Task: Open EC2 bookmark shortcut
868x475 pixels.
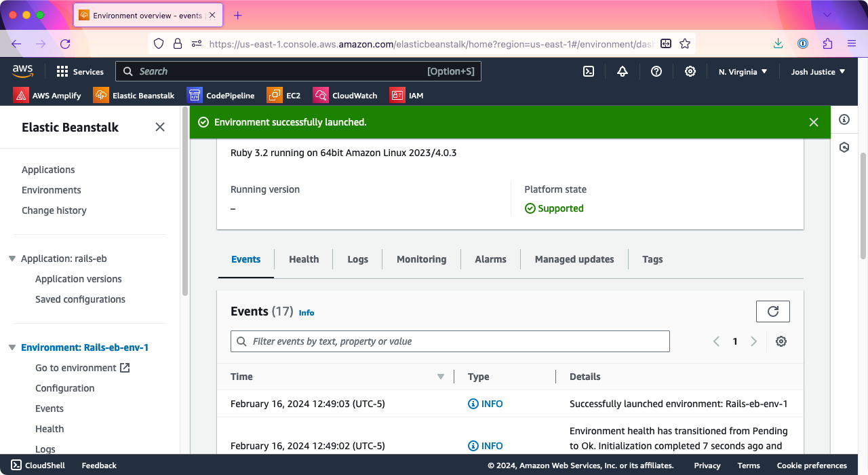Action: 284,95
